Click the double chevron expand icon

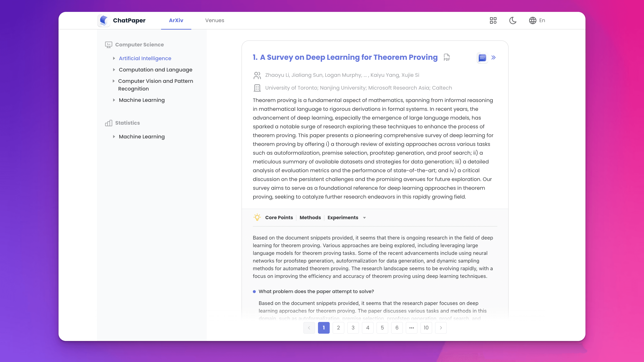tap(493, 58)
